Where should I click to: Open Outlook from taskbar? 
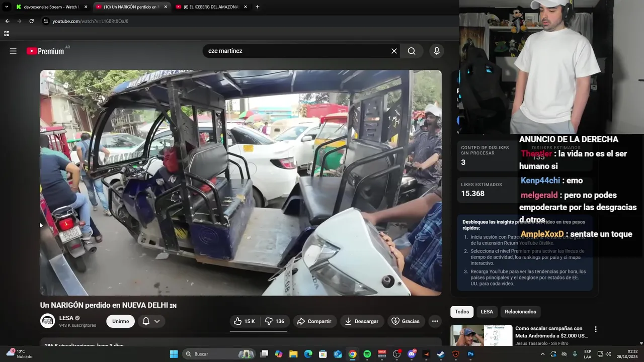[338, 354]
